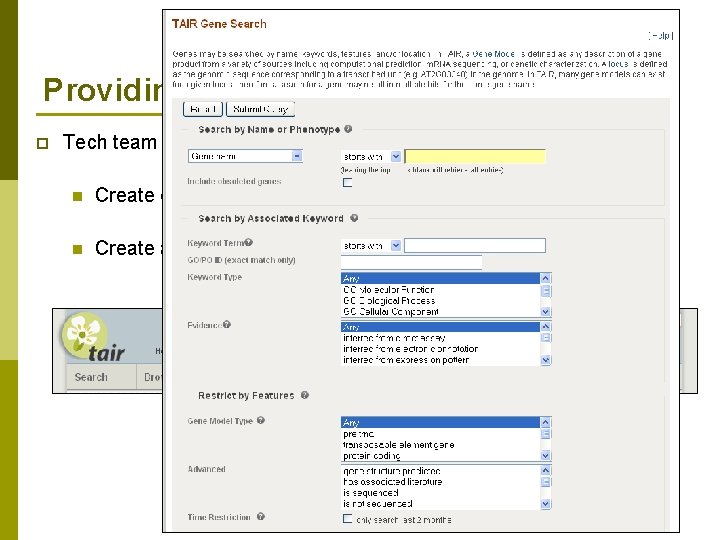Image resolution: width=720 pixels, height=540 pixels.
Task: Select Any in Evidence list
Action: (440, 327)
